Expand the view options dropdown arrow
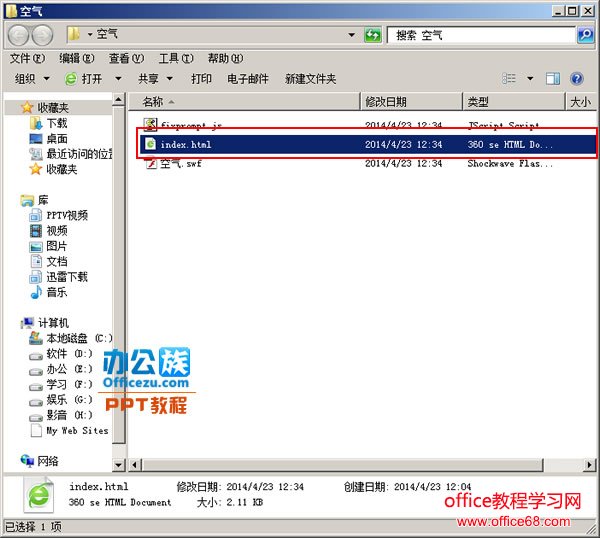This screenshot has height=538, width=600. click(530, 79)
